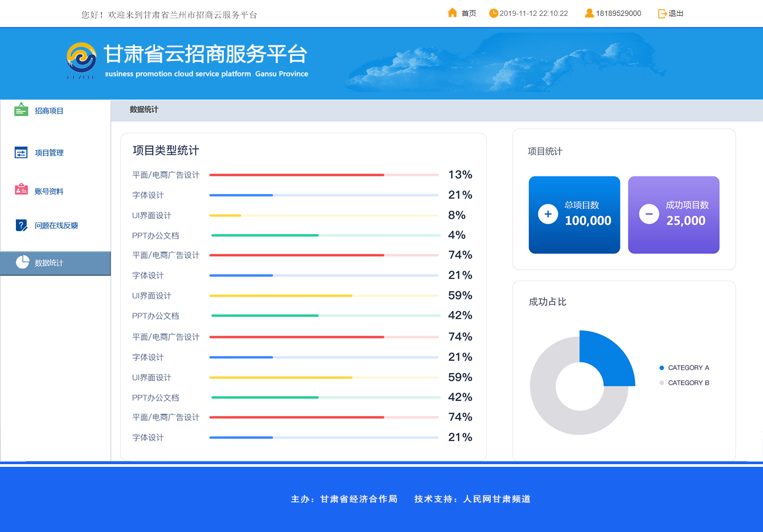
Task: Click the 问题在线反馈 question mark icon
Action: (21, 225)
